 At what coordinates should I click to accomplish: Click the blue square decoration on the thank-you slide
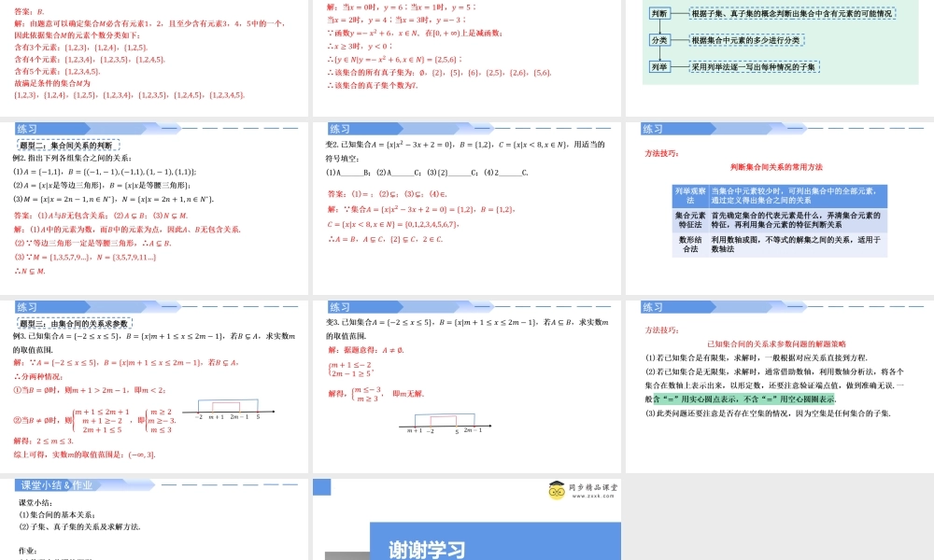click(x=321, y=487)
